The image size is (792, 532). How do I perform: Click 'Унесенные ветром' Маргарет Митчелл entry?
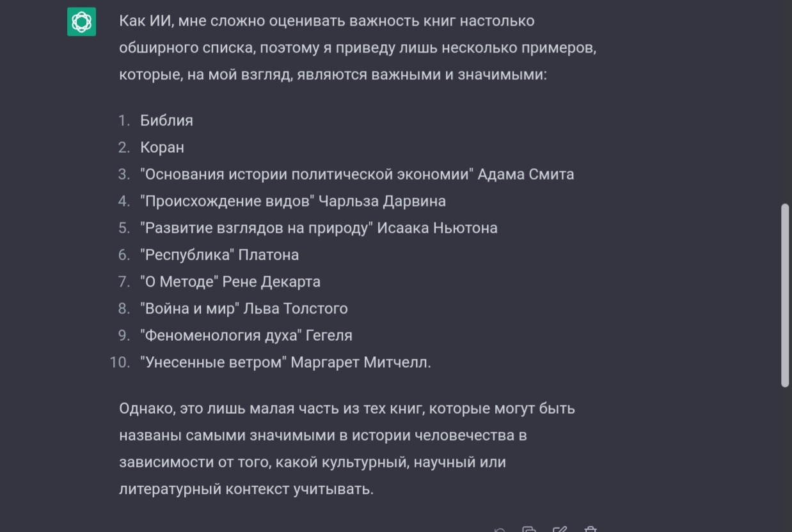tap(285, 362)
